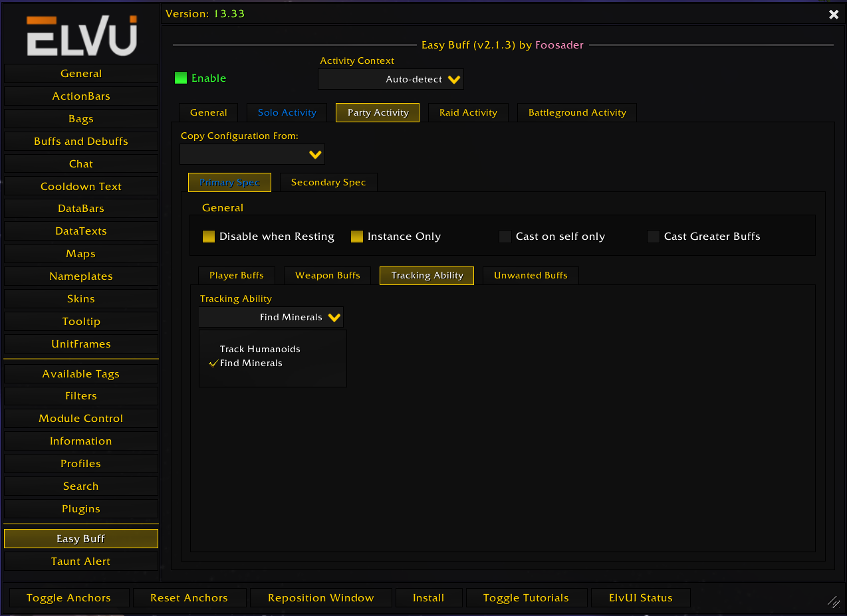Open Plugins section
The image size is (847, 616).
click(x=81, y=509)
